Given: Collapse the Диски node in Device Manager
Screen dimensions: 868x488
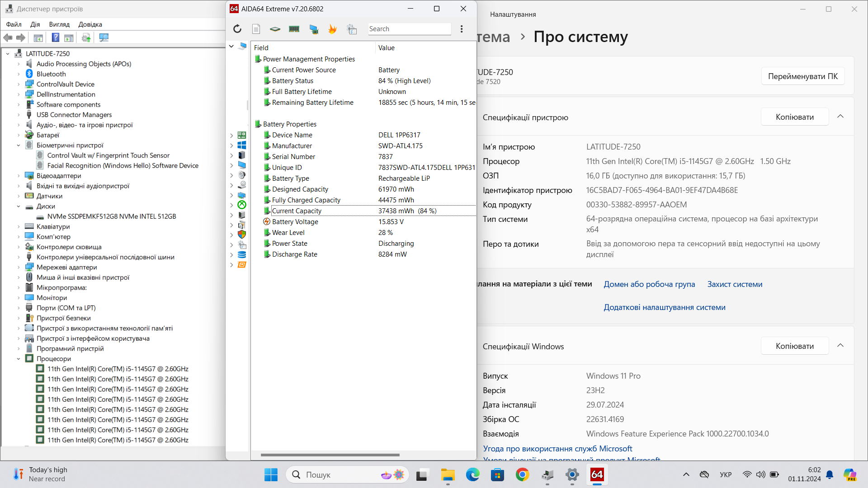Looking at the screenshot, I should (19, 206).
